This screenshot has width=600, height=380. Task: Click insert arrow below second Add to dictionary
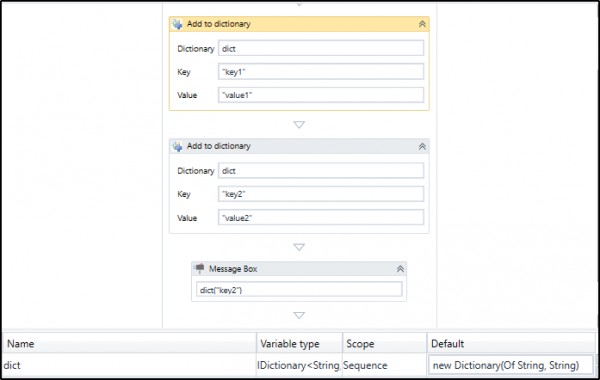299,247
